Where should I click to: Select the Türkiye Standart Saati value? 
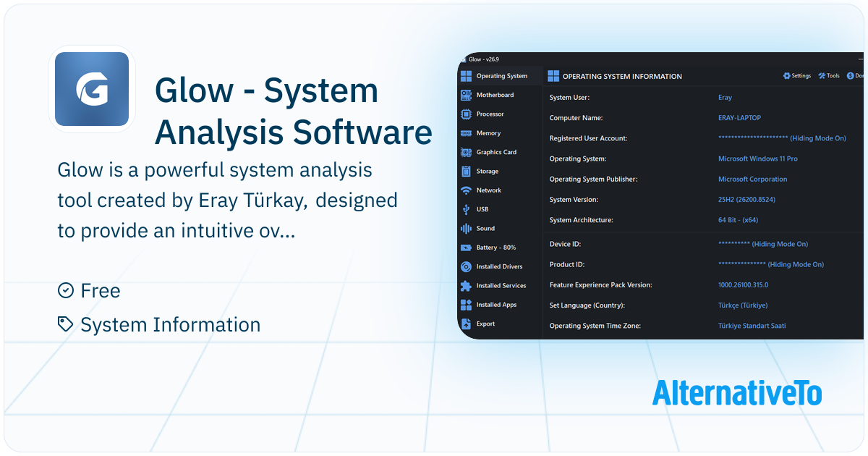click(x=752, y=326)
